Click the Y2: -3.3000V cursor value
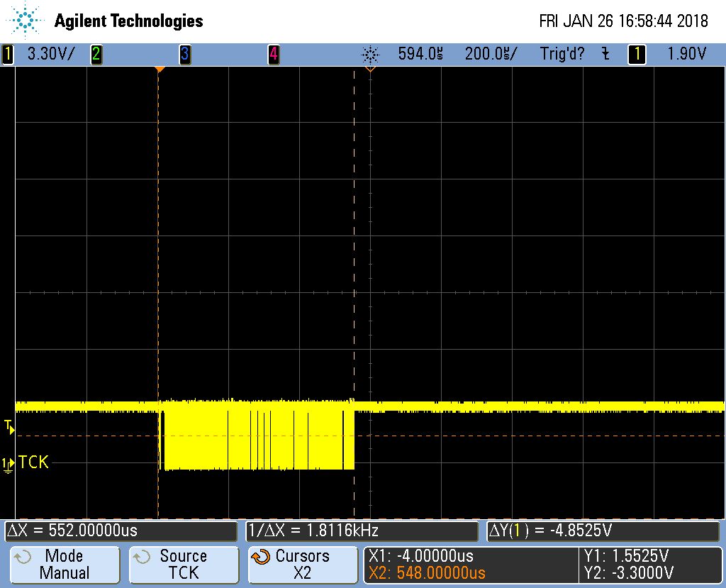This screenshot has width=726, height=588. tap(629, 573)
